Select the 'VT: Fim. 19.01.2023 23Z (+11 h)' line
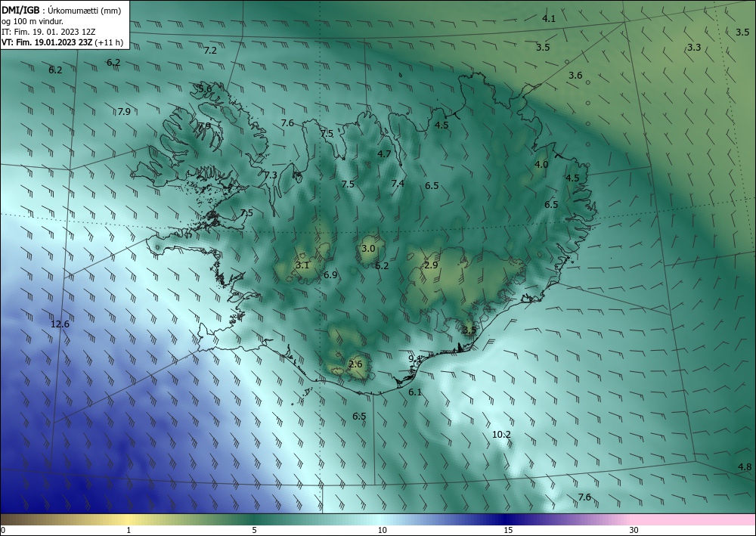 pos(62,42)
